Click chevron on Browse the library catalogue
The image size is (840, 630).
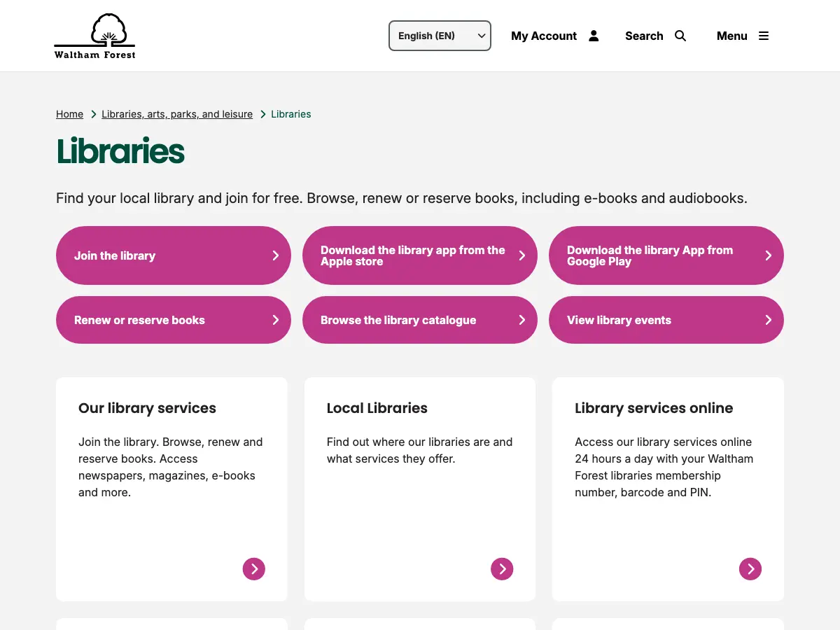point(522,320)
